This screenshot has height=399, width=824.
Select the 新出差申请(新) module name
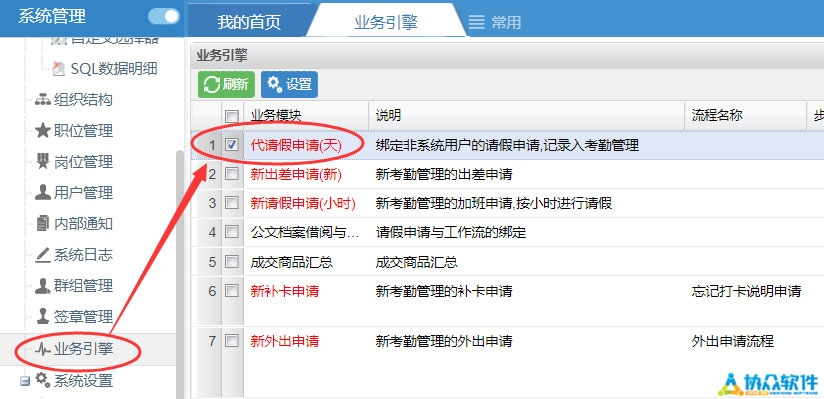tap(296, 175)
